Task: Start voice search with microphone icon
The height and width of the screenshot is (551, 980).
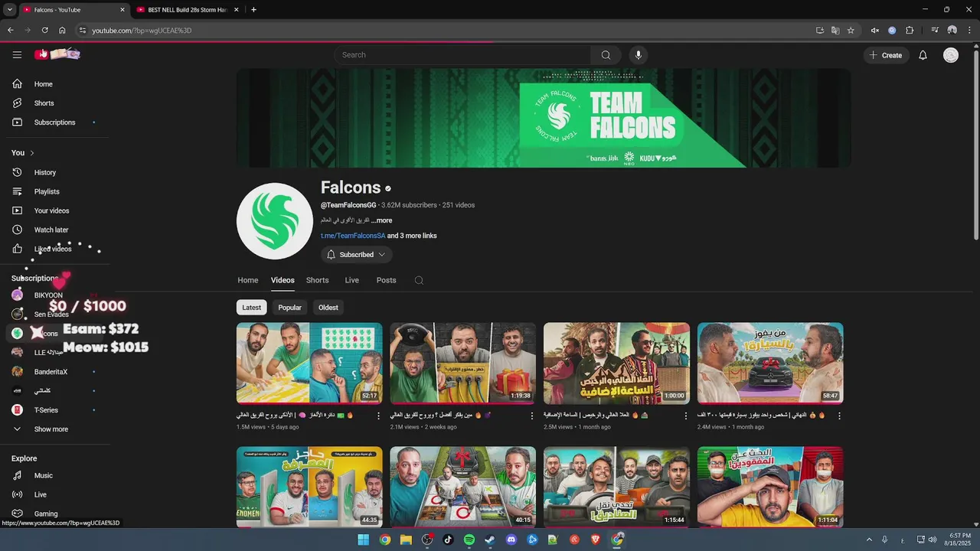Action: (638, 55)
